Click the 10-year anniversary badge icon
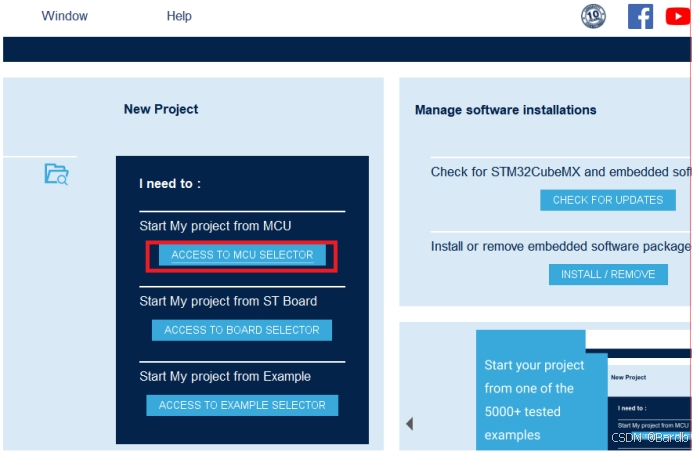This screenshot has height=452, width=697. (593, 16)
